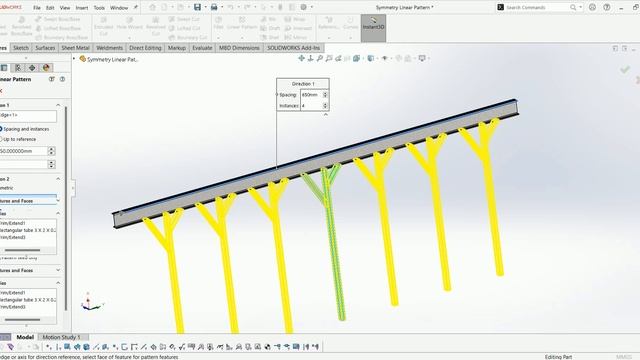Switch to the Evaluate ribbon tab

point(202,48)
